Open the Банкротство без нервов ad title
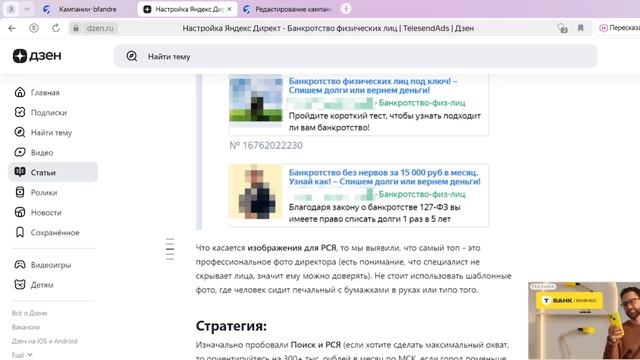Viewport: 640px width, 360px height. [384, 177]
